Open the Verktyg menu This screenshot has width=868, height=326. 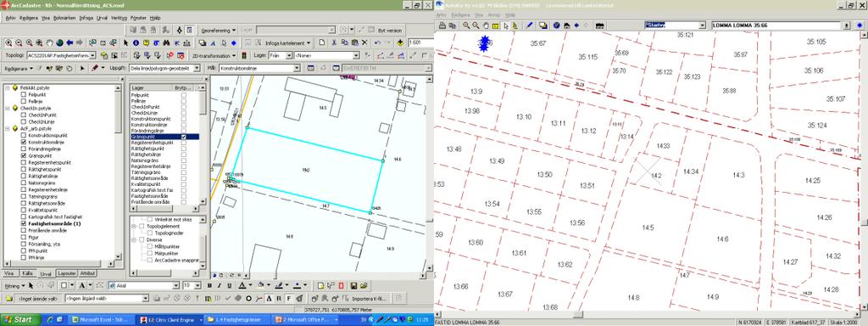pyautogui.click(x=119, y=18)
